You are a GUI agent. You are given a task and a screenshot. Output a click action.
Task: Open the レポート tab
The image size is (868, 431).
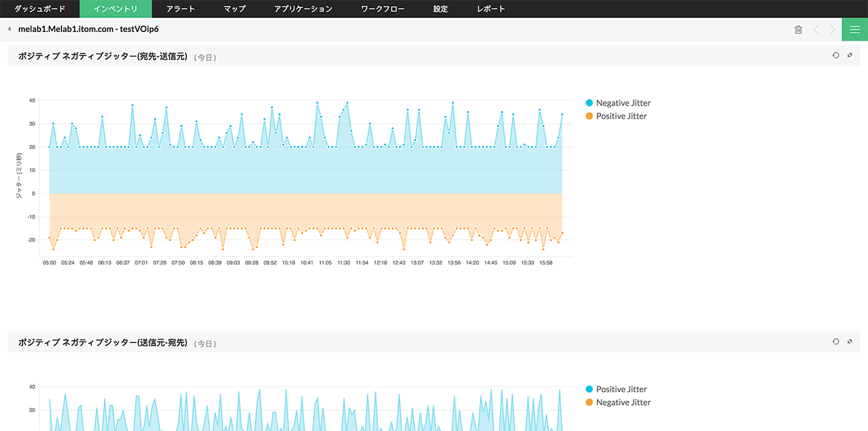pyautogui.click(x=491, y=9)
